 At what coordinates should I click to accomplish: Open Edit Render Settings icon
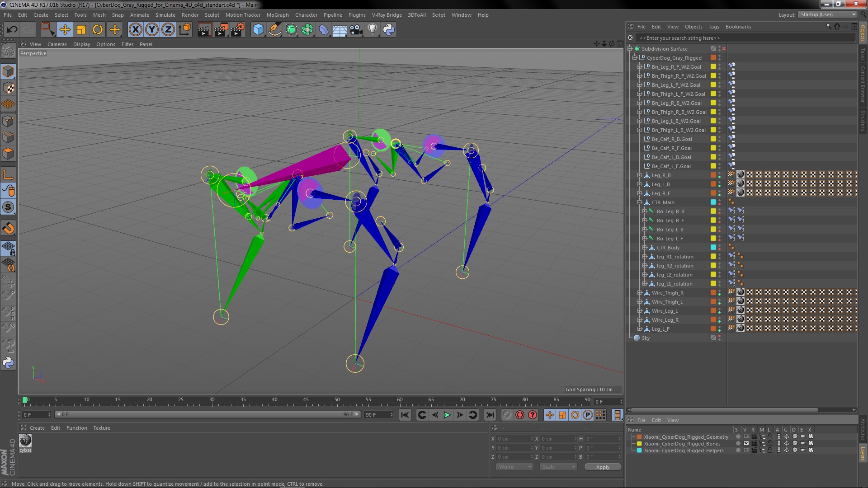[x=237, y=30]
